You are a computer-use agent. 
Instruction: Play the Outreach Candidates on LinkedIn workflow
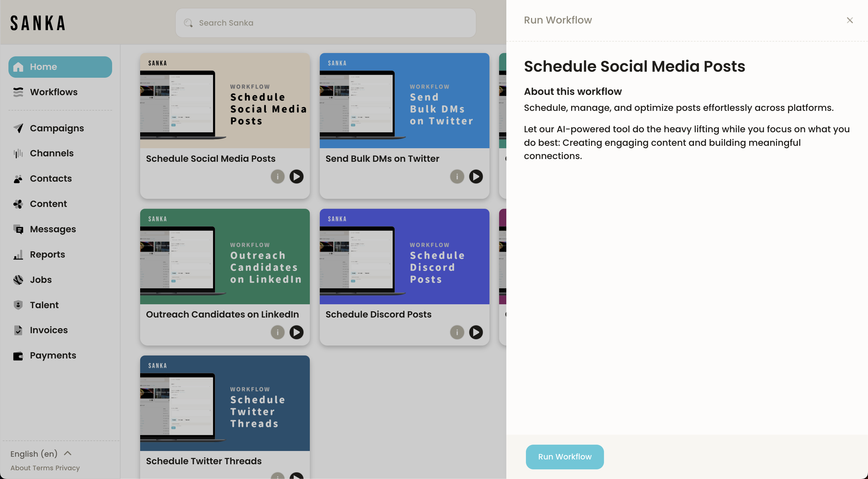tap(296, 333)
